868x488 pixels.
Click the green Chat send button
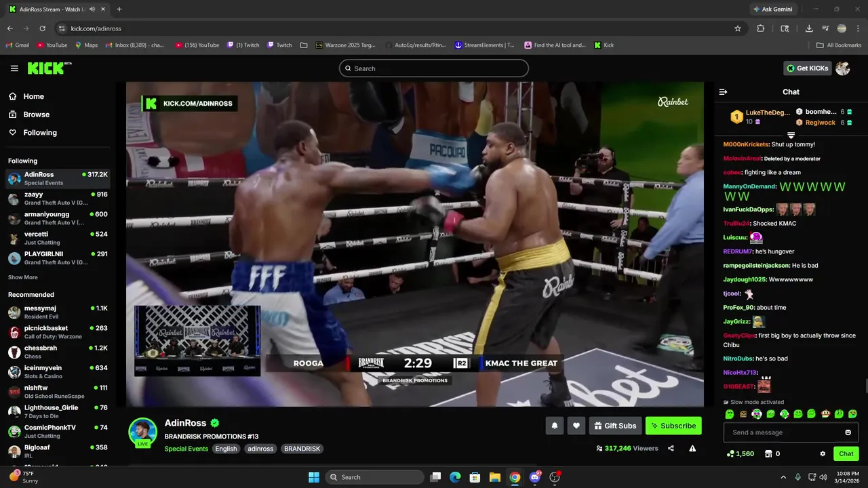846,453
